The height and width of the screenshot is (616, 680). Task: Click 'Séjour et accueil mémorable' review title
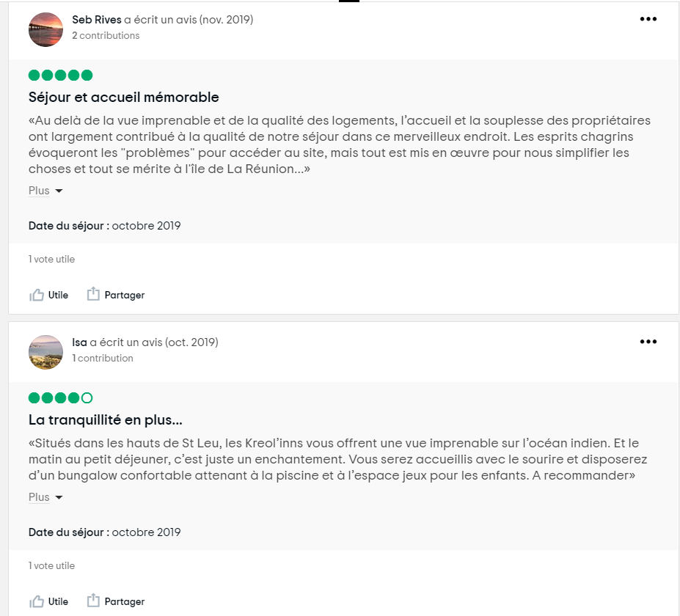tap(123, 98)
